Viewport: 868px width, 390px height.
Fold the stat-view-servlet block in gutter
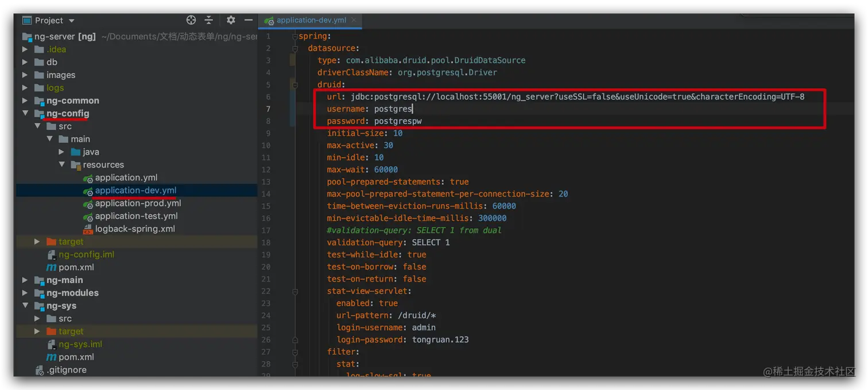tap(294, 291)
